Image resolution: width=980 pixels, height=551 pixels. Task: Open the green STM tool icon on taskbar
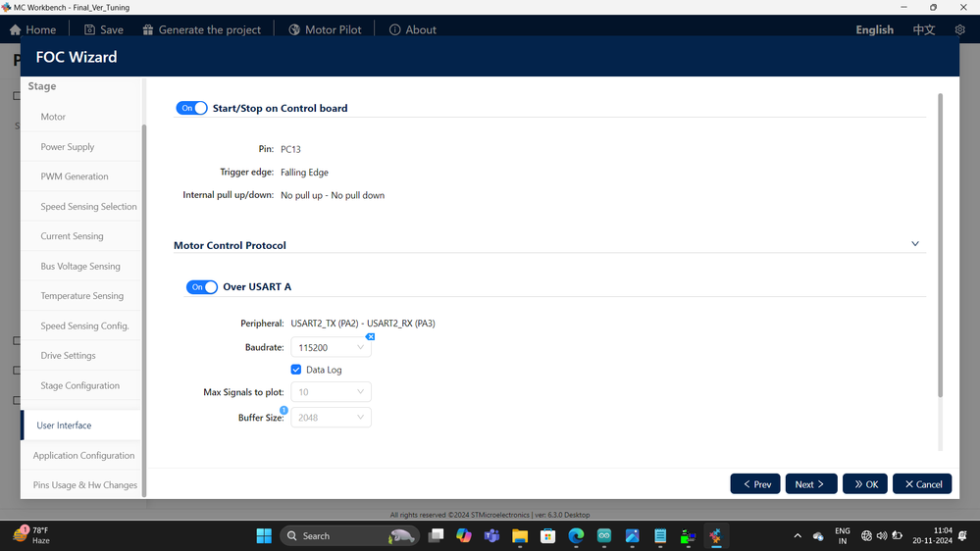688,536
